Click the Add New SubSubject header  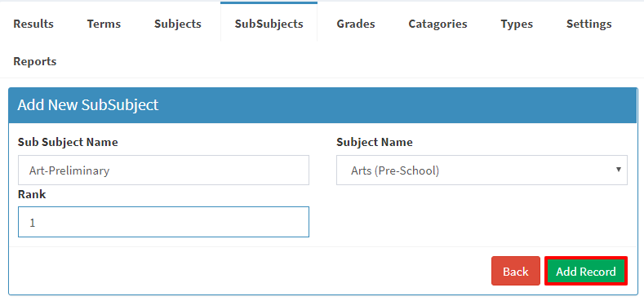pyautogui.click(x=88, y=105)
